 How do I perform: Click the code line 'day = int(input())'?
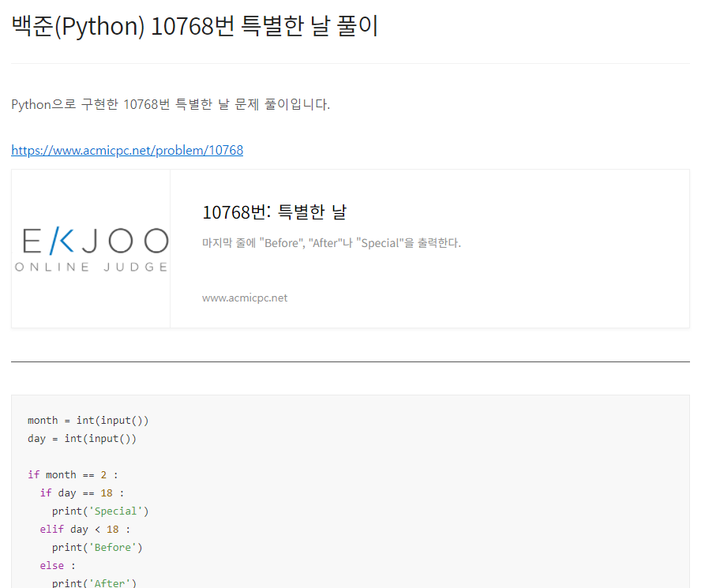point(82,438)
